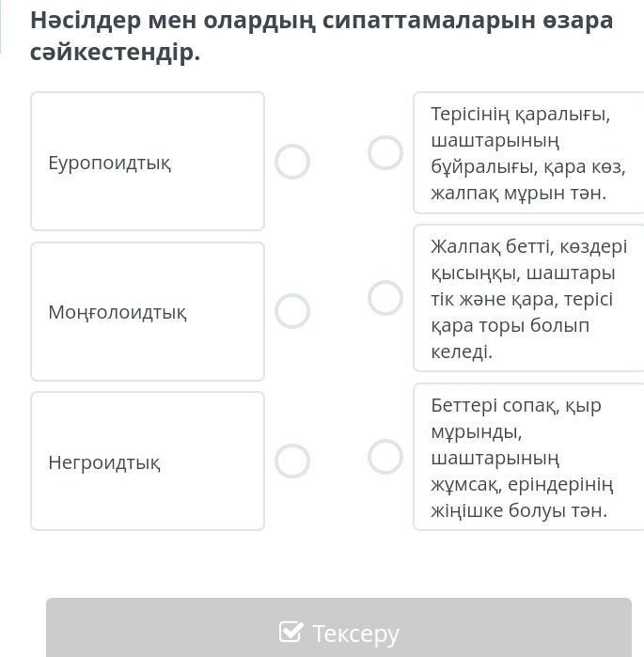The image size is (644, 657).
Task: Click the Моңғолоидтық card
Action: click(x=148, y=311)
